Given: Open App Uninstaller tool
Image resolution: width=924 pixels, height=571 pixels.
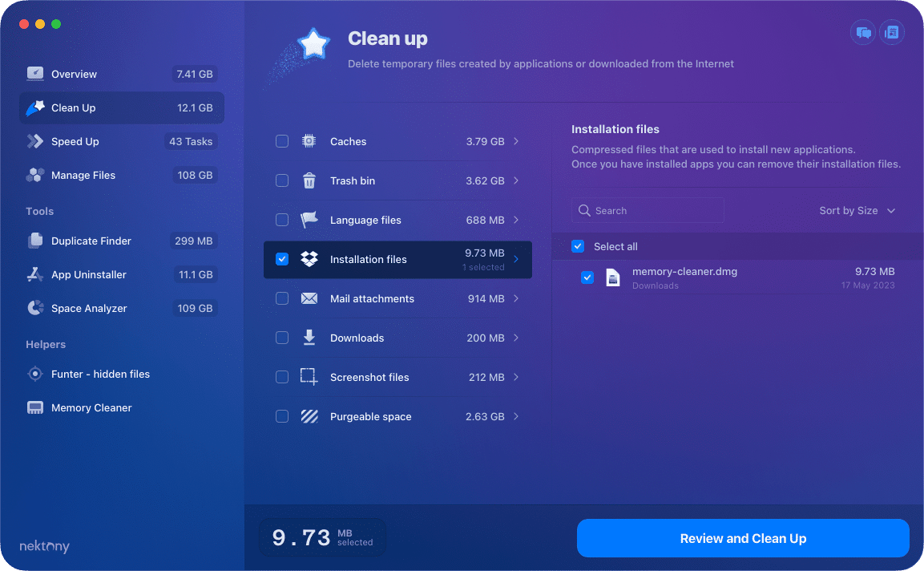Looking at the screenshot, I should pyautogui.click(x=121, y=274).
